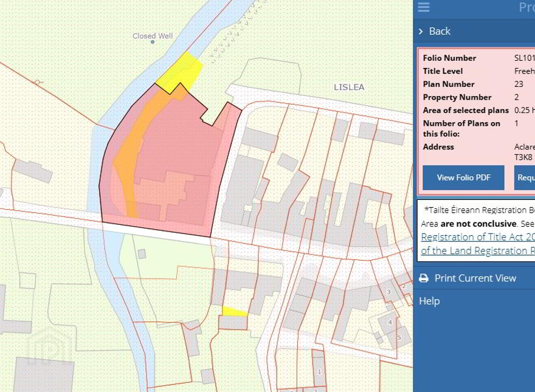Click the partially visible Requ button

[x=525, y=177]
